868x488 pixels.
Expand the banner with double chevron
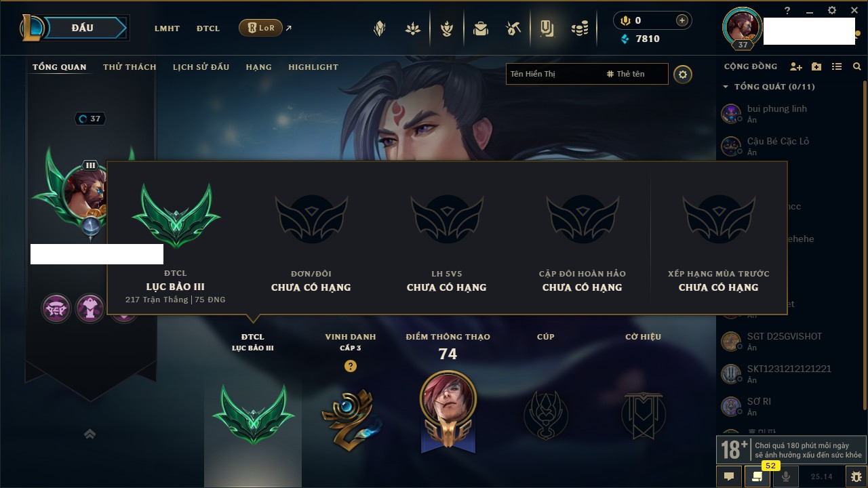(90, 434)
